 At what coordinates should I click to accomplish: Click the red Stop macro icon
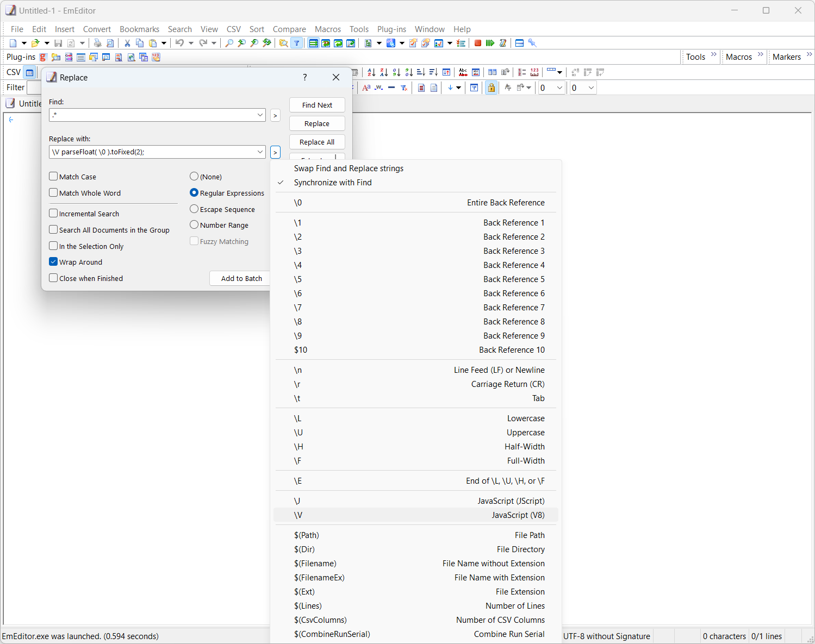(x=478, y=43)
